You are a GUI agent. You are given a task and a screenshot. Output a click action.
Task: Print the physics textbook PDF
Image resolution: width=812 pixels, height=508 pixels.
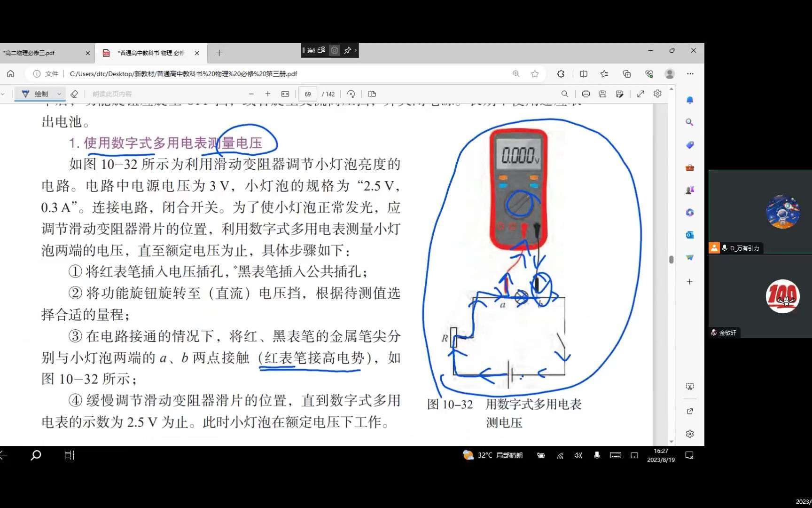click(x=586, y=94)
